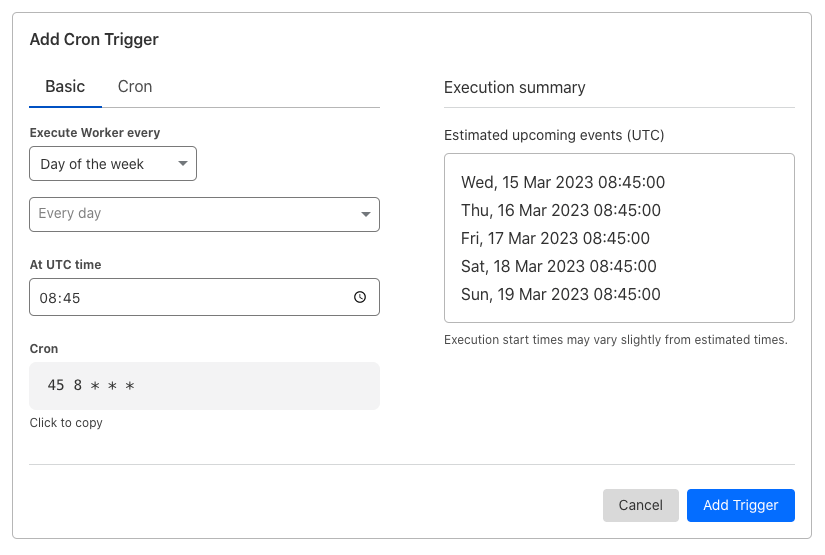Click the Cancel button

click(640, 506)
